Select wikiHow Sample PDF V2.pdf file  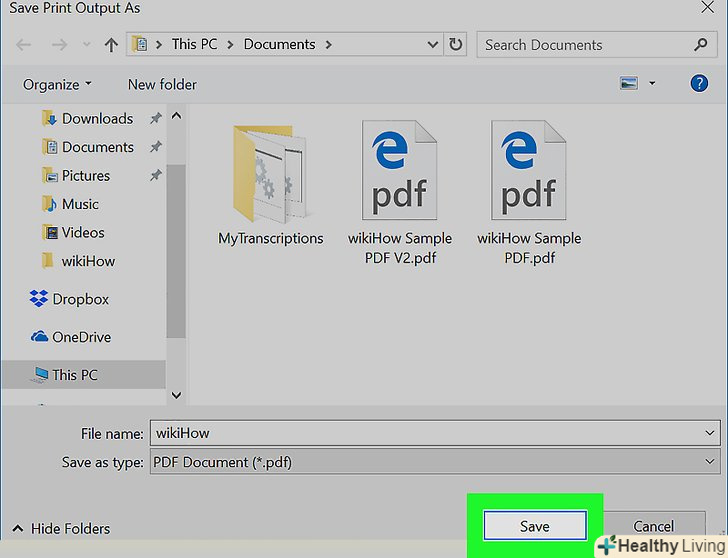tap(400, 194)
